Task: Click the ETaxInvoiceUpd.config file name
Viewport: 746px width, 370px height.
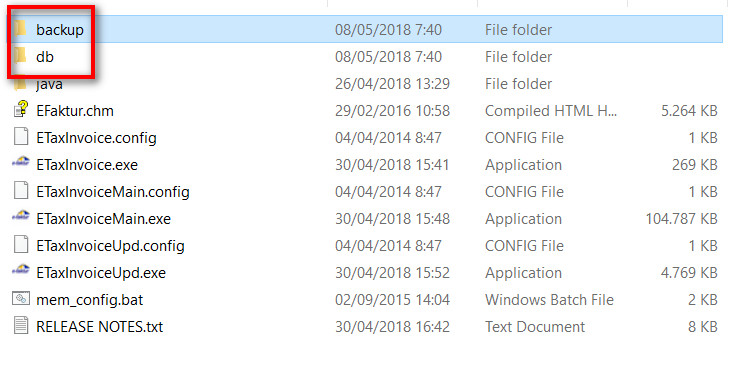Action: pos(110,246)
